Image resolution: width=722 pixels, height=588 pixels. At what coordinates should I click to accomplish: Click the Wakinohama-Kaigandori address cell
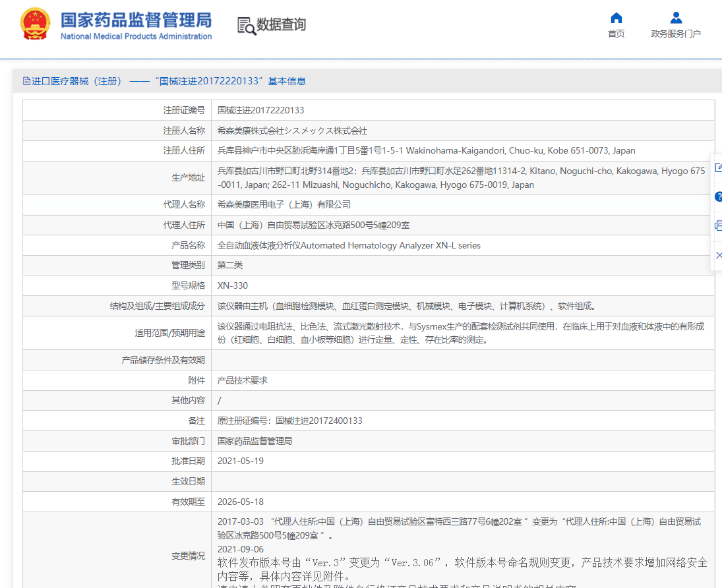(463, 150)
